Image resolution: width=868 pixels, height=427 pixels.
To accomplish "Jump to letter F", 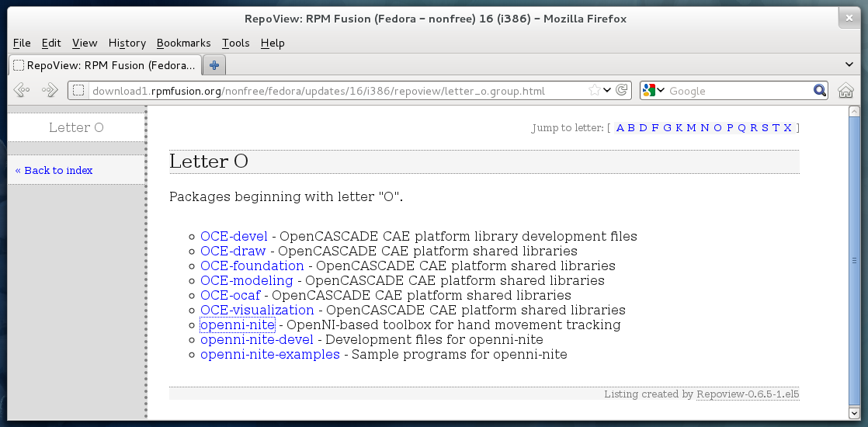I will pos(654,128).
